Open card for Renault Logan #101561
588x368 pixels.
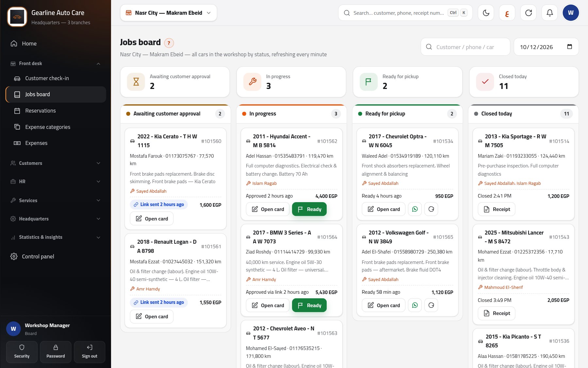[152, 316]
